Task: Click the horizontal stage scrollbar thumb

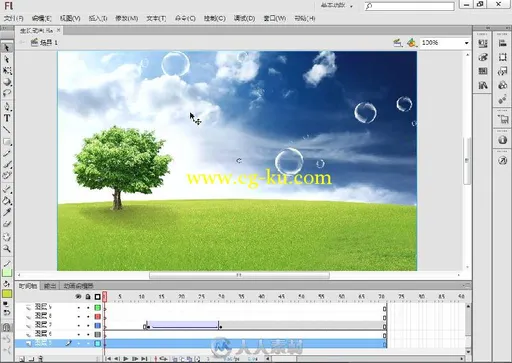Action: point(239,275)
